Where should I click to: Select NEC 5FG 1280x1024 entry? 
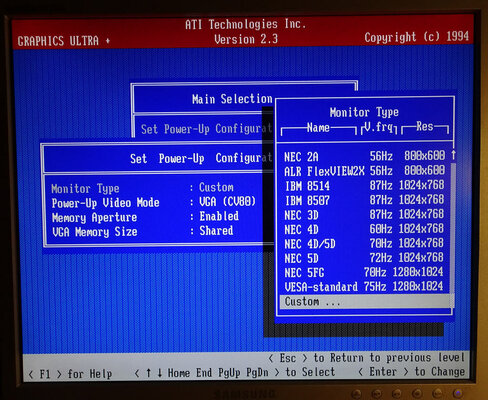(364, 272)
